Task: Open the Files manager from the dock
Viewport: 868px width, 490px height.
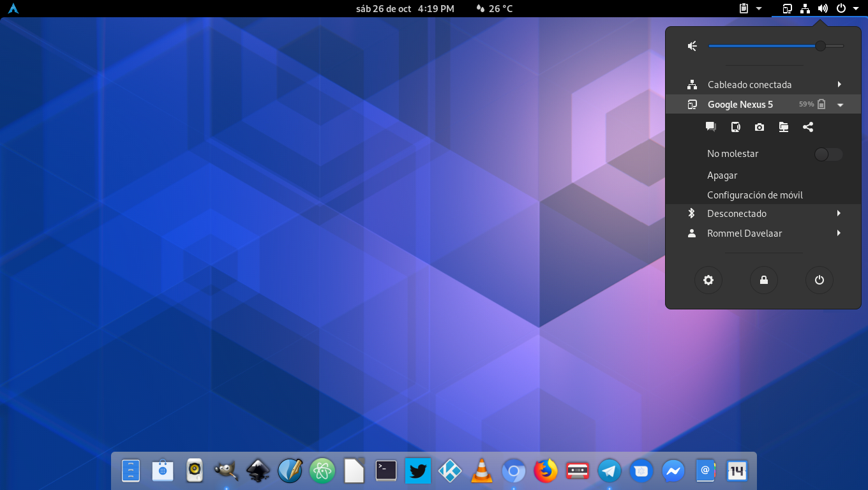Action: pos(131,471)
